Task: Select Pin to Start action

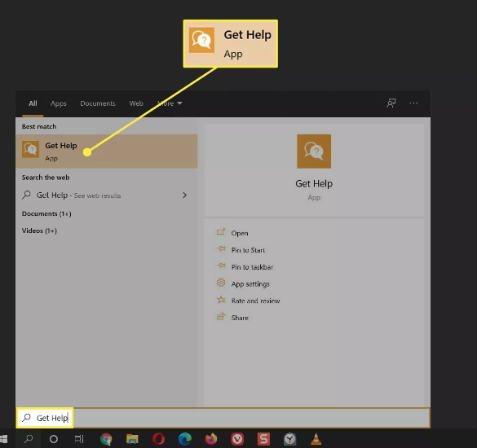Action: point(248,250)
